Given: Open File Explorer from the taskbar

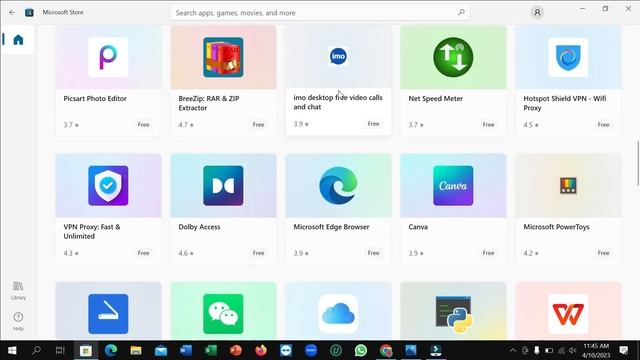Looking at the screenshot, I should [136, 350].
